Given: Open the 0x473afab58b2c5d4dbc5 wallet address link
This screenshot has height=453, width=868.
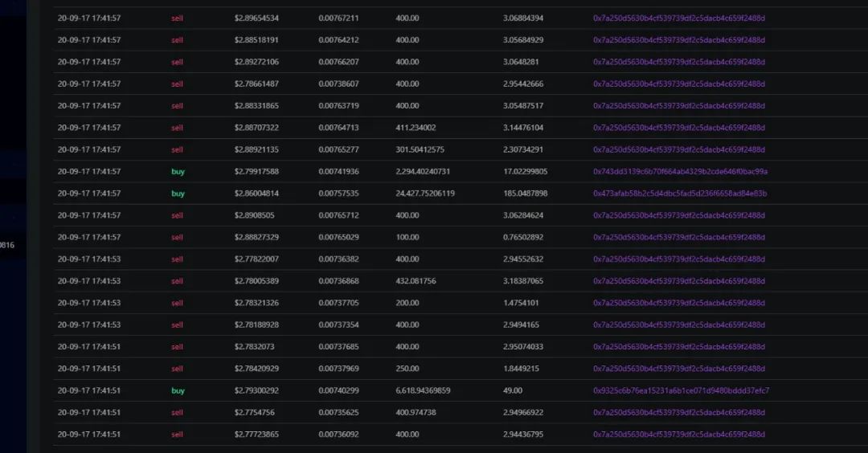Looking at the screenshot, I should point(680,194).
